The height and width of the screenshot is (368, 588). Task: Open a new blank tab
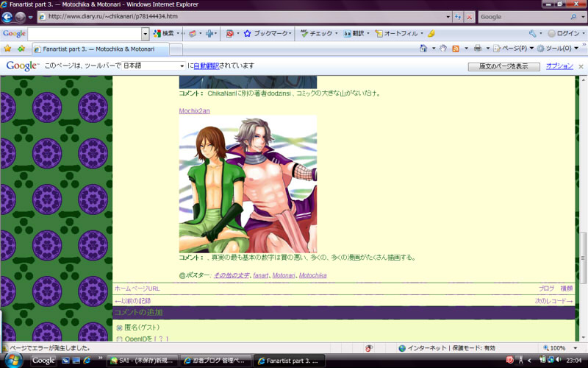tap(176, 49)
